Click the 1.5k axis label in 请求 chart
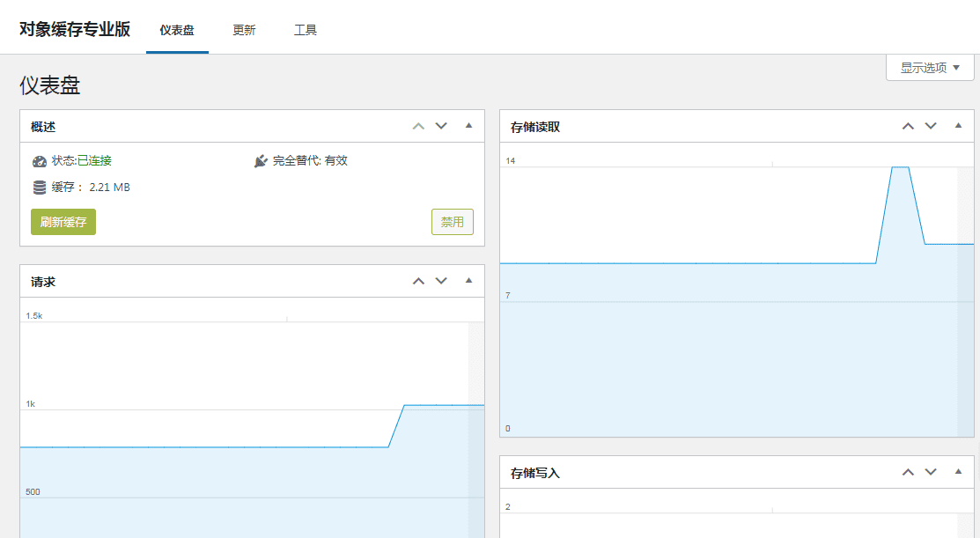Image resolution: width=980 pixels, height=538 pixels. 34,315
